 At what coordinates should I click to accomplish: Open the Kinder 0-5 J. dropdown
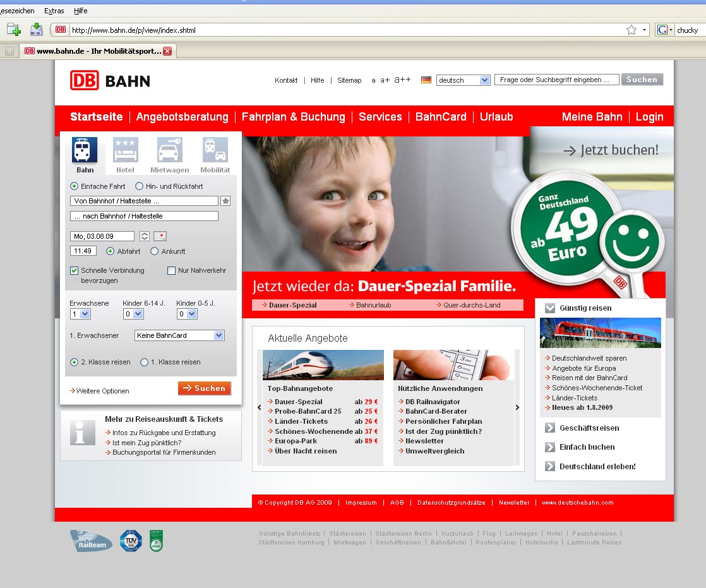188,314
